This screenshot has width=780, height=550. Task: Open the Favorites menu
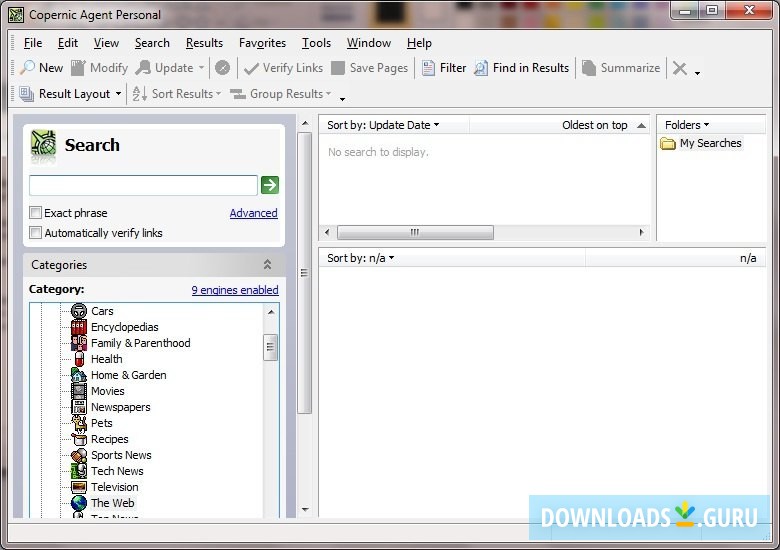[262, 43]
